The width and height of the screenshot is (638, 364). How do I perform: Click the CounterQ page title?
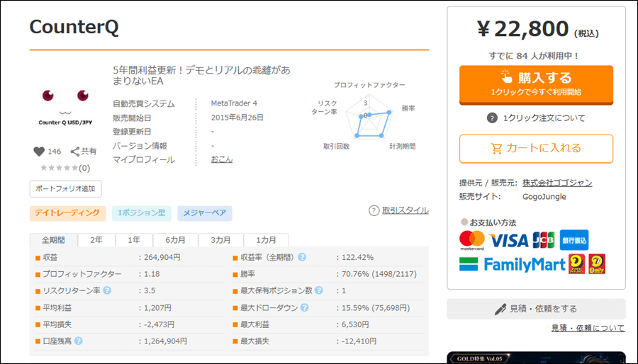pyautogui.click(x=74, y=27)
